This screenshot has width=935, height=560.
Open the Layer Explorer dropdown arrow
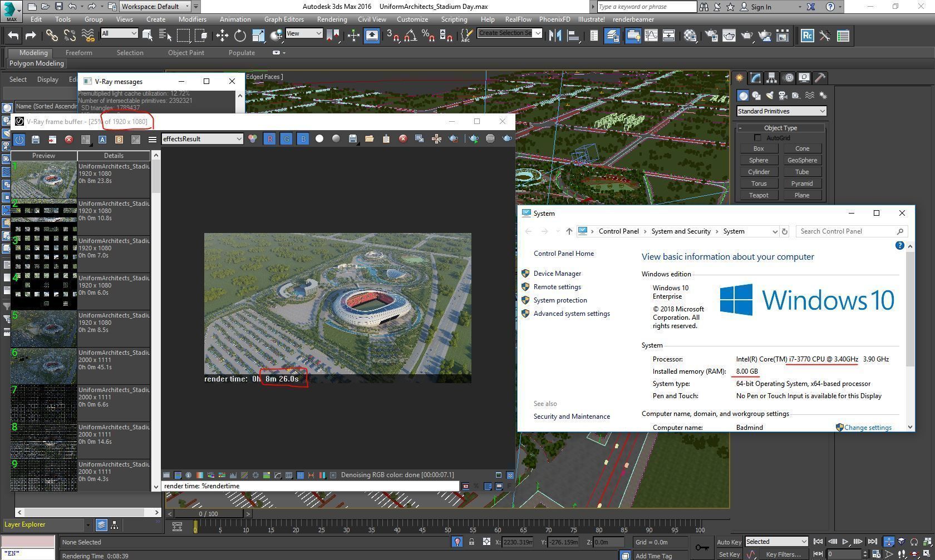pos(87,524)
